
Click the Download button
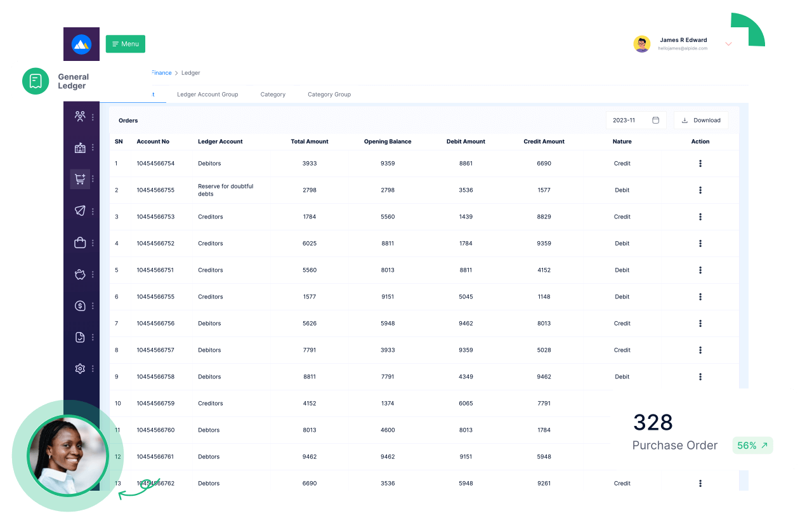click(701, 120)
